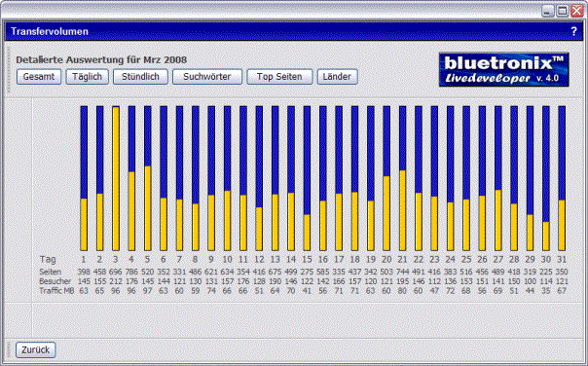588x366 pixels.
Task: Open the Suchwörter report
Action: click(x=207, y=77)
